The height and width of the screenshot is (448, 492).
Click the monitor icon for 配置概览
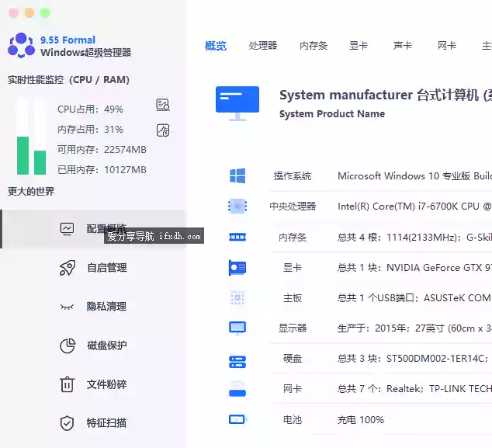point(68,229)
